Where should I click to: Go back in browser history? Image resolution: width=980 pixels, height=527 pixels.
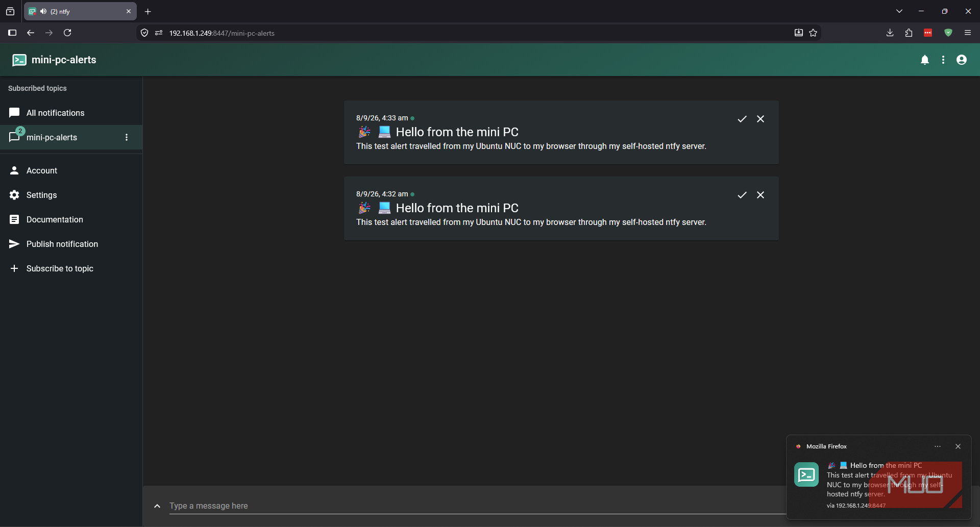tap(31, 33)
